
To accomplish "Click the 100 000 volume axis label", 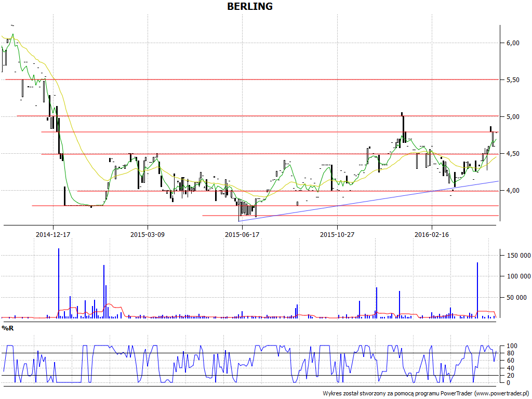I will (x=519, y=276).
